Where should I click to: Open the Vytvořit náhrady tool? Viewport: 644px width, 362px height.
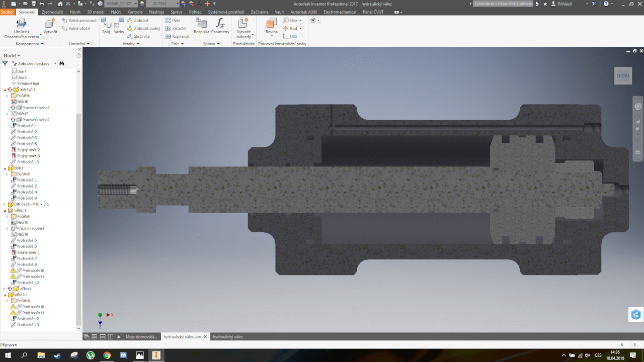click(244, 24)
